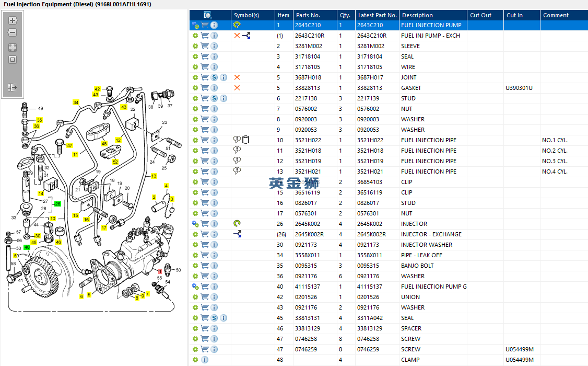This screenshot has width=588, height=366.
Task: Click the Description column header
Action: point(417,15)
